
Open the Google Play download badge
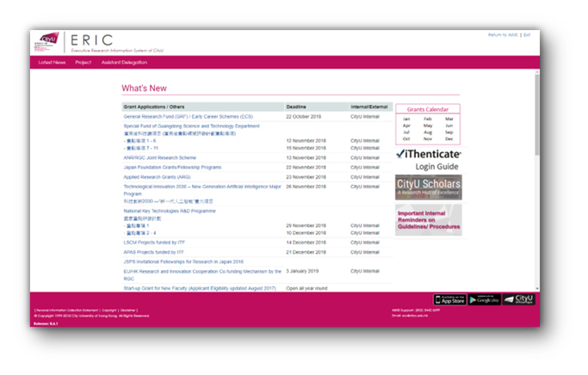(x=485, y=299)
